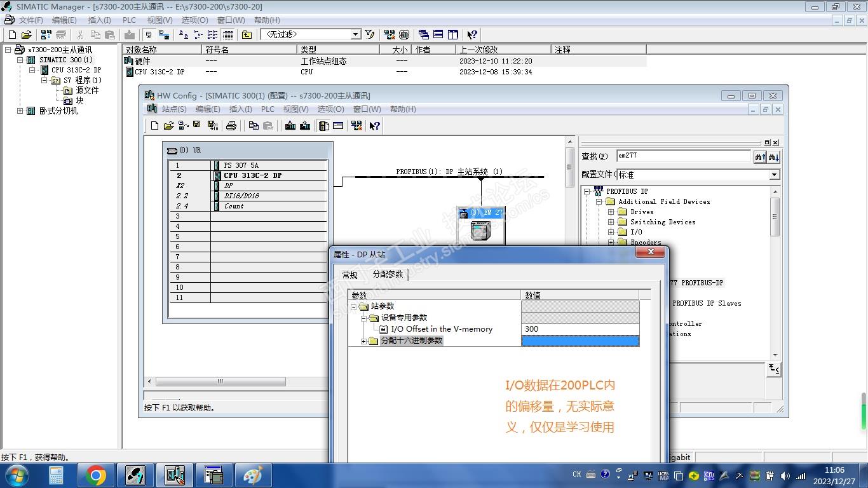Click Download icon in SIMATIC Manager toolbar
Image resolution: width=868 pixels, height=488 pixels.
pyautogui.click(x=130, y=35)
